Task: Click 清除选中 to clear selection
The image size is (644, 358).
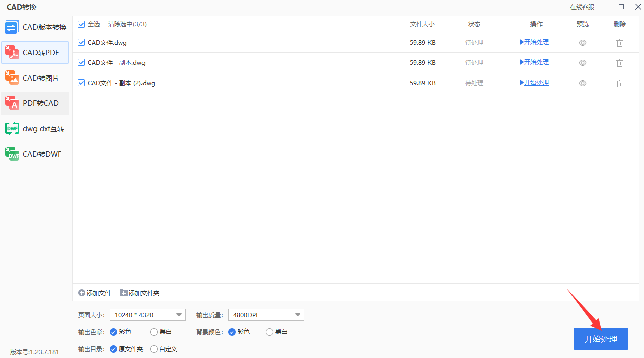Action: (x=120, y=24)
